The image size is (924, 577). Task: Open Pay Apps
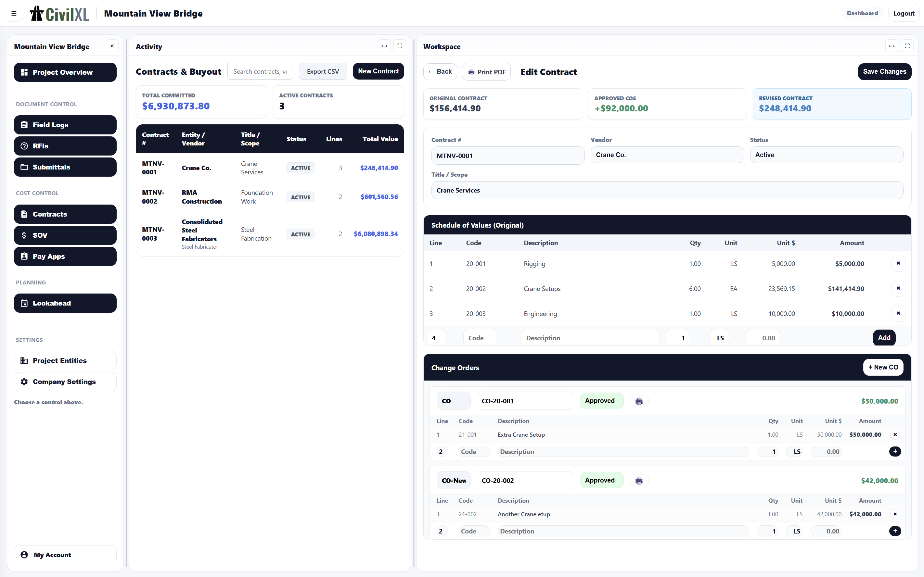(x=65, y=256)
